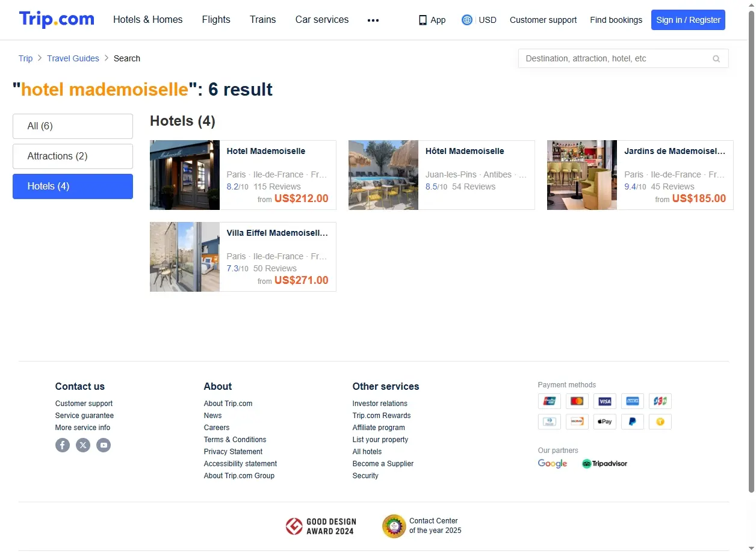The image size is (756, 554).
Task: Click the Hôtel Mademoiselle title
Action: tap(465, 151)
